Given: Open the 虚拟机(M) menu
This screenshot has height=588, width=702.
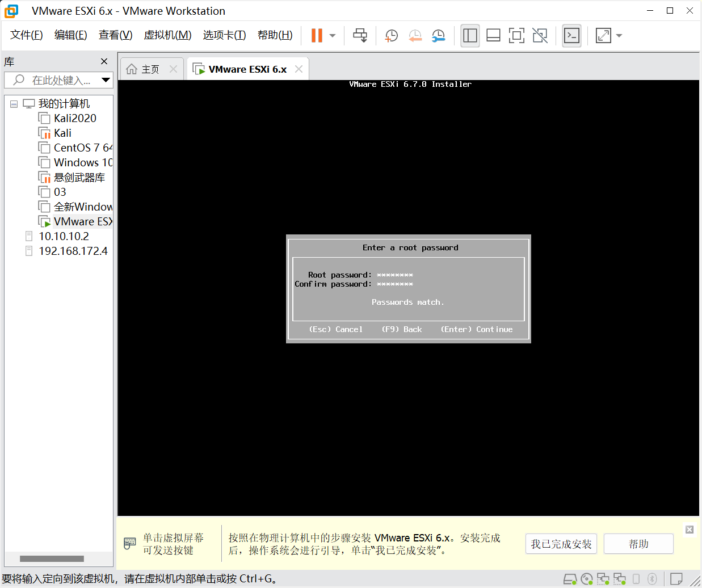Looking at the screenshot, I should 167,35.
